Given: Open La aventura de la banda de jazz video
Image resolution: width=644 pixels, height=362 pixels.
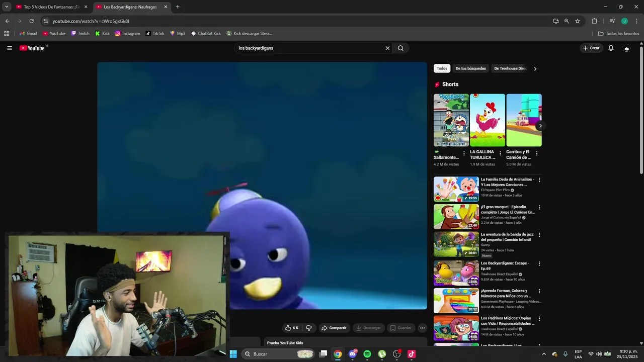Looking at the screenshot, I should pos(456,244).
